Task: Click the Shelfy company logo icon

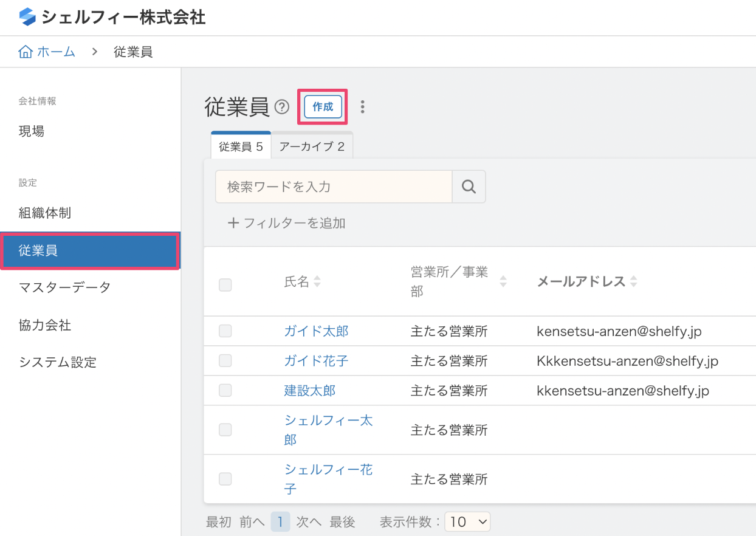Action: click(x=28, y=17)
